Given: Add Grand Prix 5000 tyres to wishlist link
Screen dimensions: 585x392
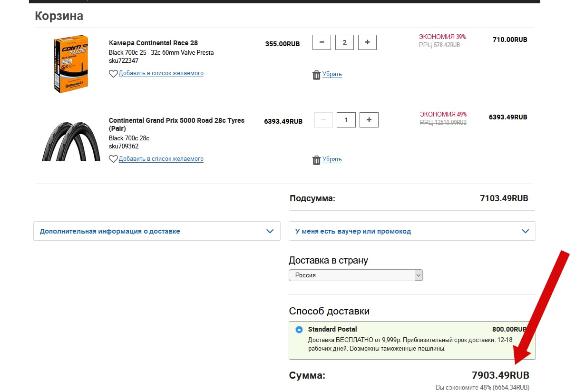Looking at the screenshot, I should pos(161,159).
